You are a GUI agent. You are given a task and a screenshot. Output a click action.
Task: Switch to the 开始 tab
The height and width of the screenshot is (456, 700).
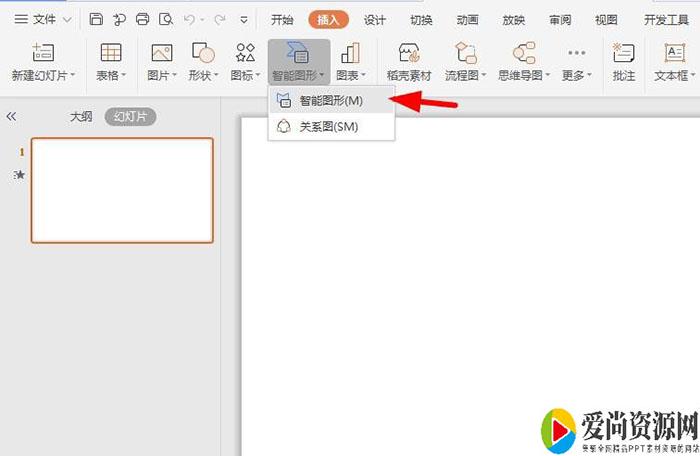coord(282,20)
